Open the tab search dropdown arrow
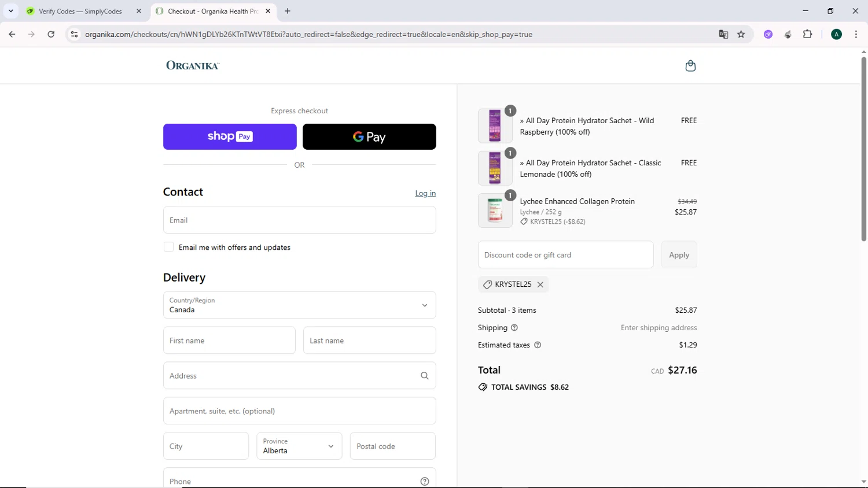The image size is (868, 488). (10, 11)
